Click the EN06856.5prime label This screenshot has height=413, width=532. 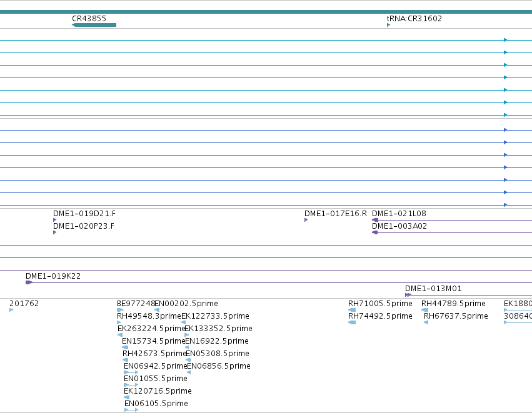tap(219, 366)
